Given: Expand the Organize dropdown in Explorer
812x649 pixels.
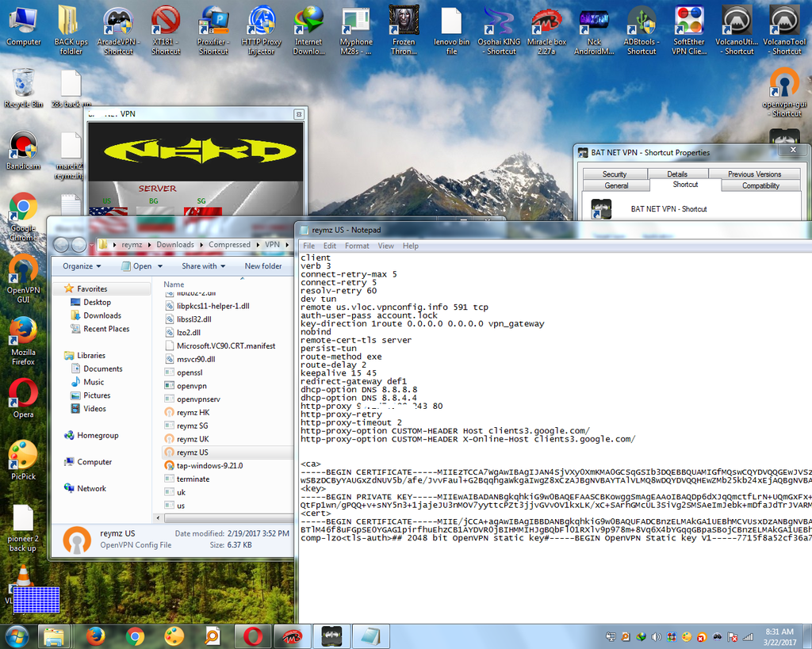Looking at the screenshot, I should (x=82, y=266).
